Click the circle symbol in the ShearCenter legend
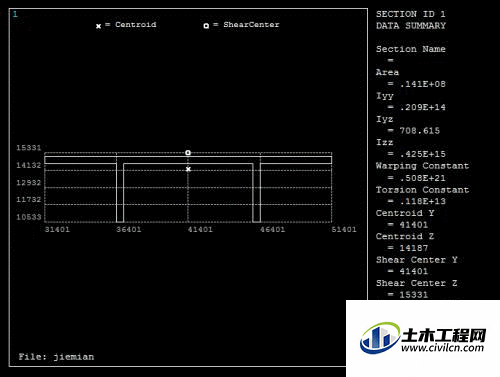 coord(206,26)
